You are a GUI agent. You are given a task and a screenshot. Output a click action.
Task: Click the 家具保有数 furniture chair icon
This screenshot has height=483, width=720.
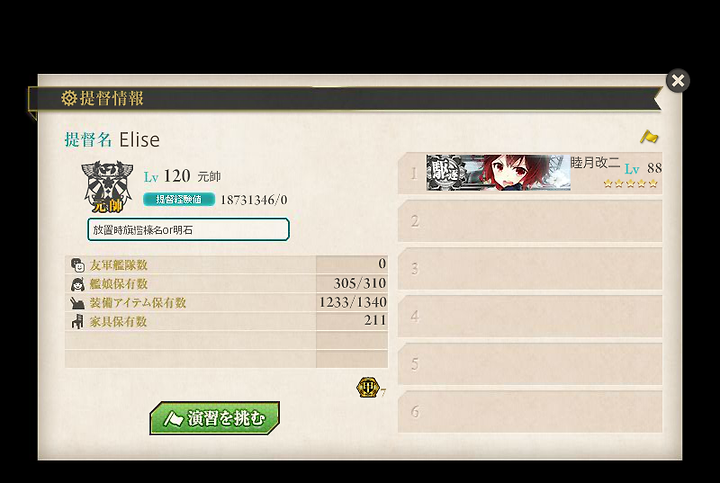pyautogui.click(x=78, y=321)
